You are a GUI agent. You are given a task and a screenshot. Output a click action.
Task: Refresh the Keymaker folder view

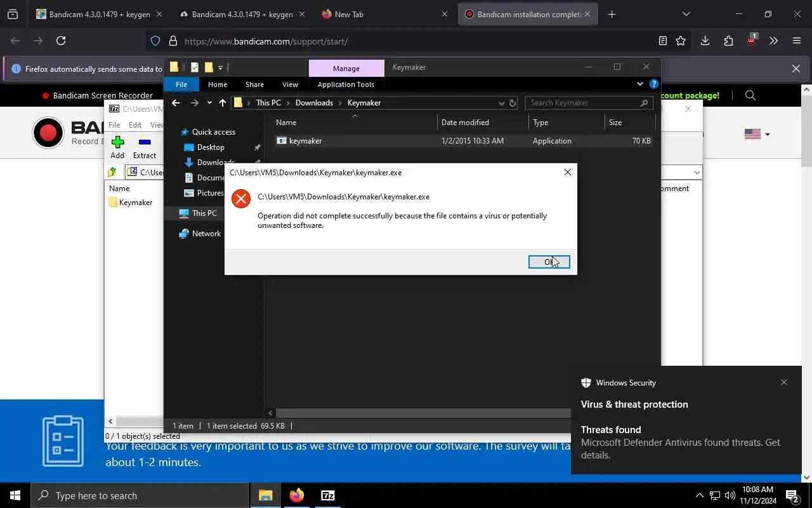click(x=513, y=103)
